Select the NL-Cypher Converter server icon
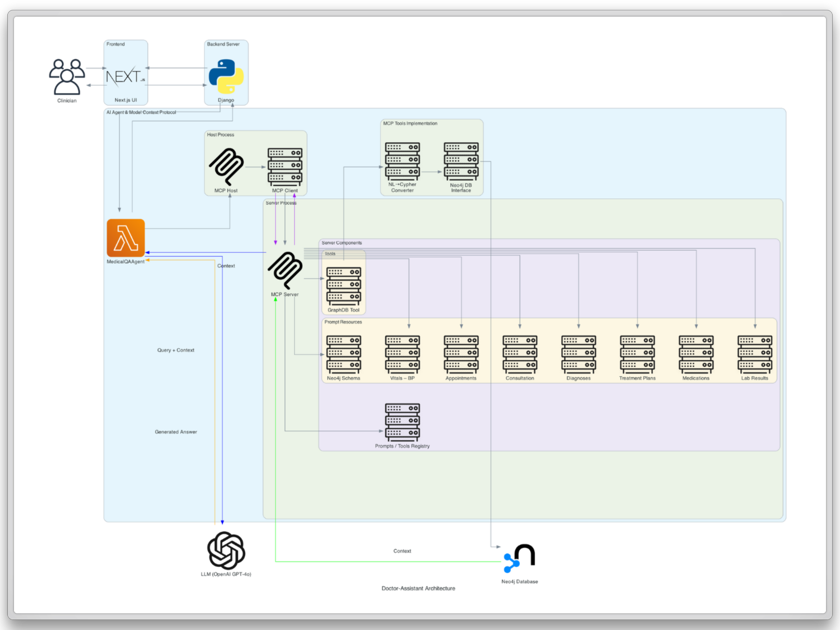Image resolution: width=840 pixels, height=630 pixels. [402, 161]
